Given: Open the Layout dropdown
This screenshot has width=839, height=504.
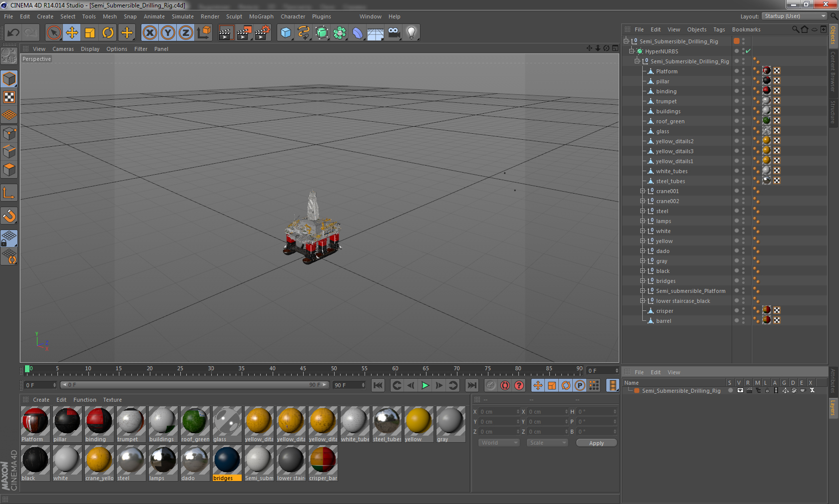Looking at the screenshot, I should (x=795, y=16).
